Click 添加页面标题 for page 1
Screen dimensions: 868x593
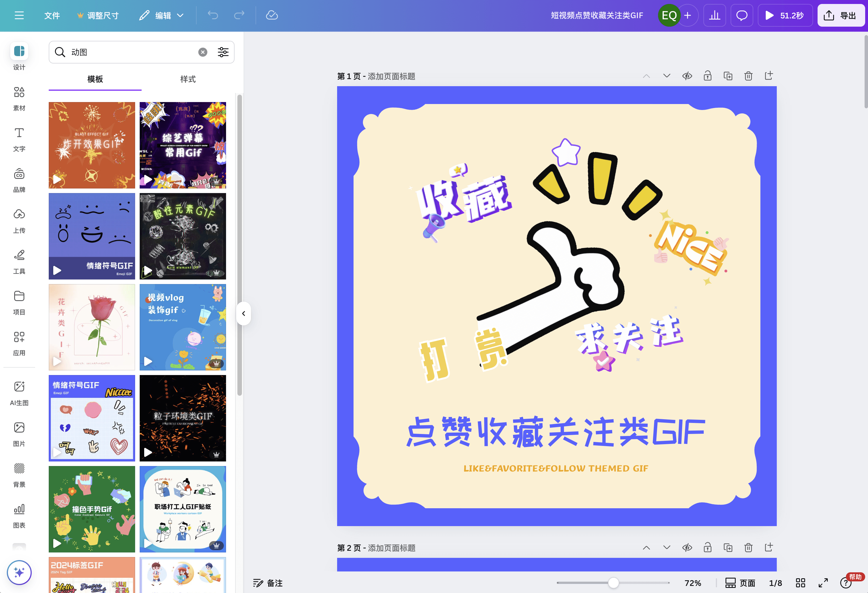click(x=392, y=76)
